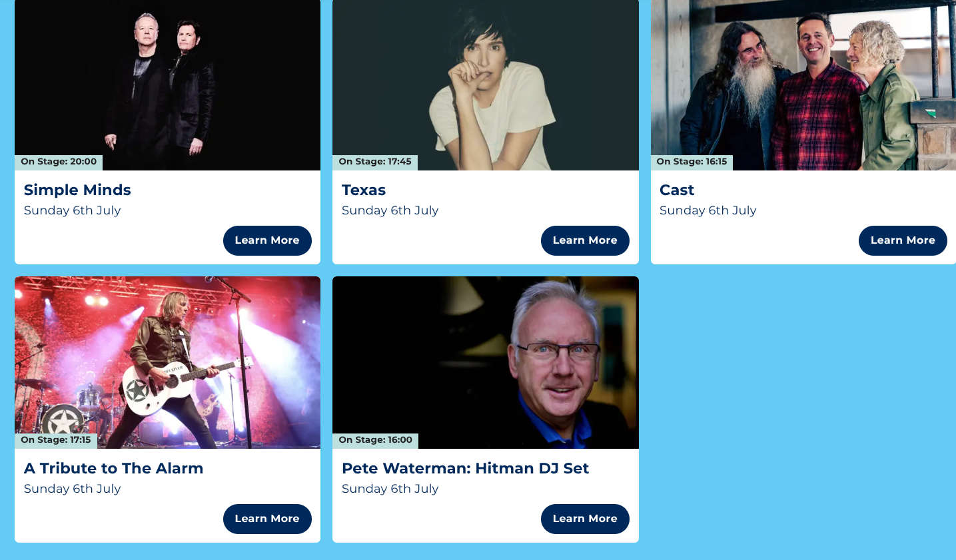Screen dimensions: 956x560
Task: Click the On Stage: 17:15 label
Action: [56, 440]
